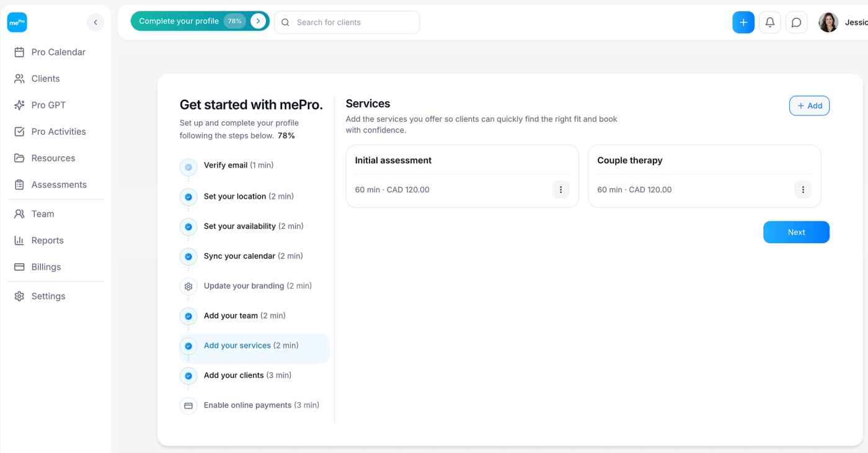Click the Verify email step checkmark
Image resolution: width=868 pixels, height=453 pixels.
(x=188, y=168)
